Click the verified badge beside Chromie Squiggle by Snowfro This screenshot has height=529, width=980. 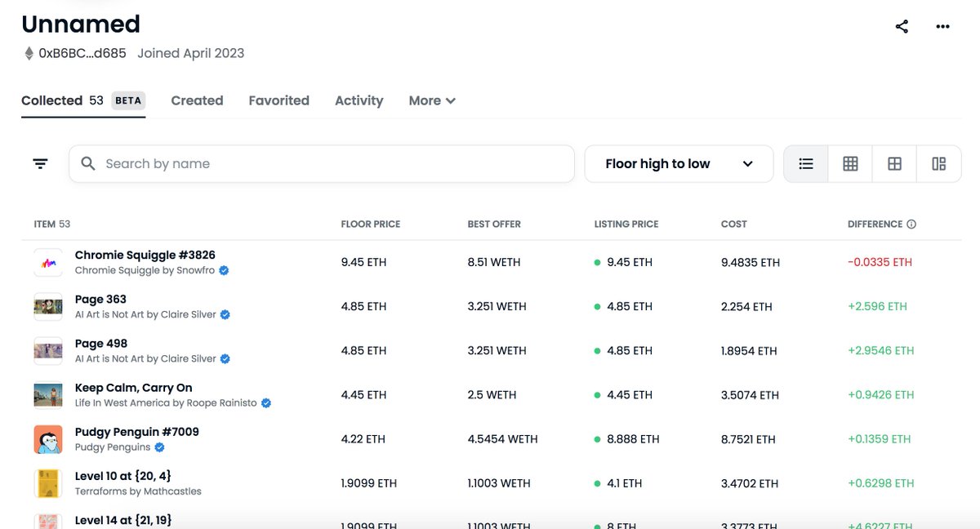pos(223,269)
